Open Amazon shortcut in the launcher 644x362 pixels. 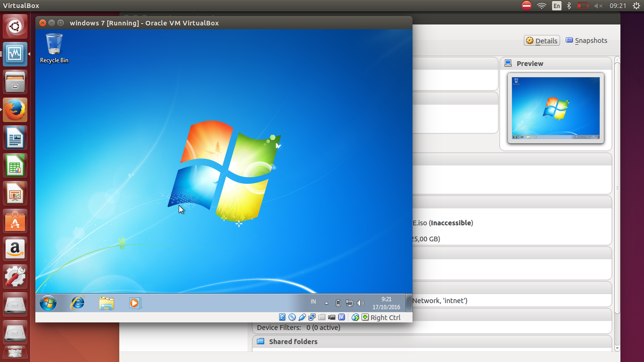15,249
